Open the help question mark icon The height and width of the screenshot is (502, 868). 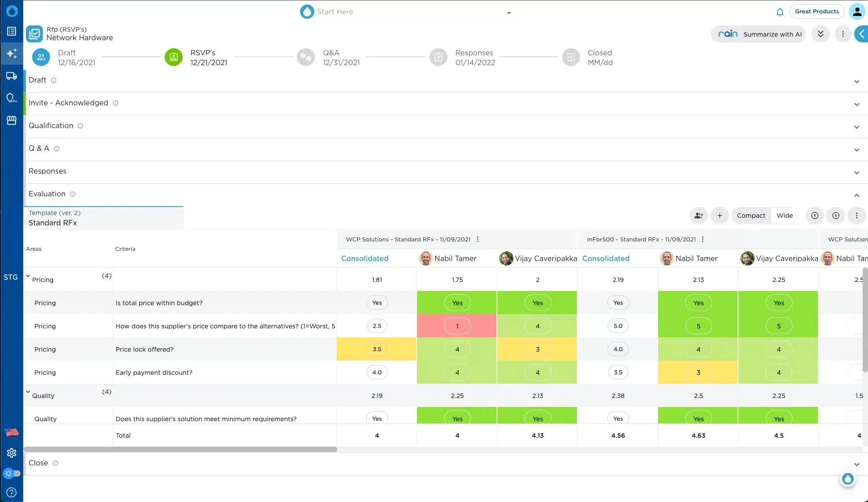(x=12, y=492)
